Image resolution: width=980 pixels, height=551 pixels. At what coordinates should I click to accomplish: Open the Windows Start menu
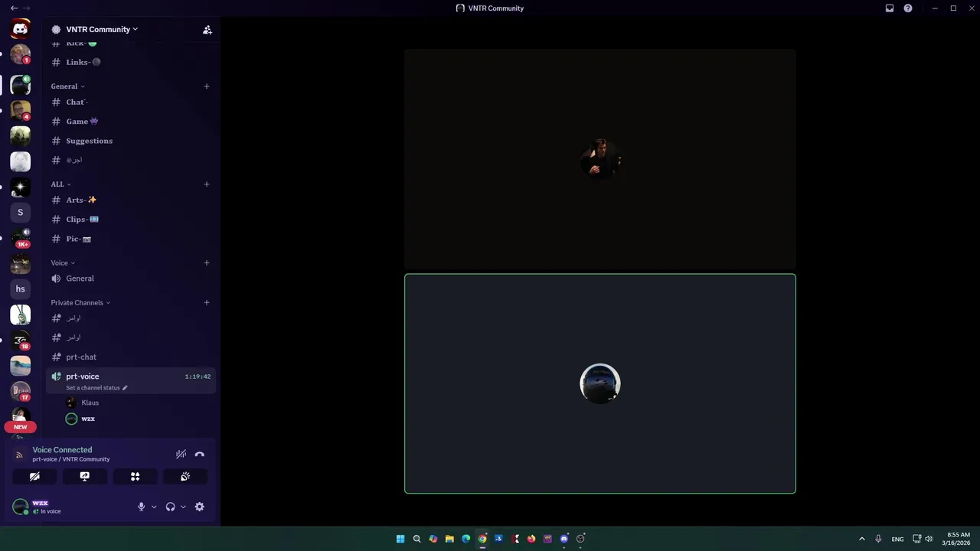pos(400,539)
